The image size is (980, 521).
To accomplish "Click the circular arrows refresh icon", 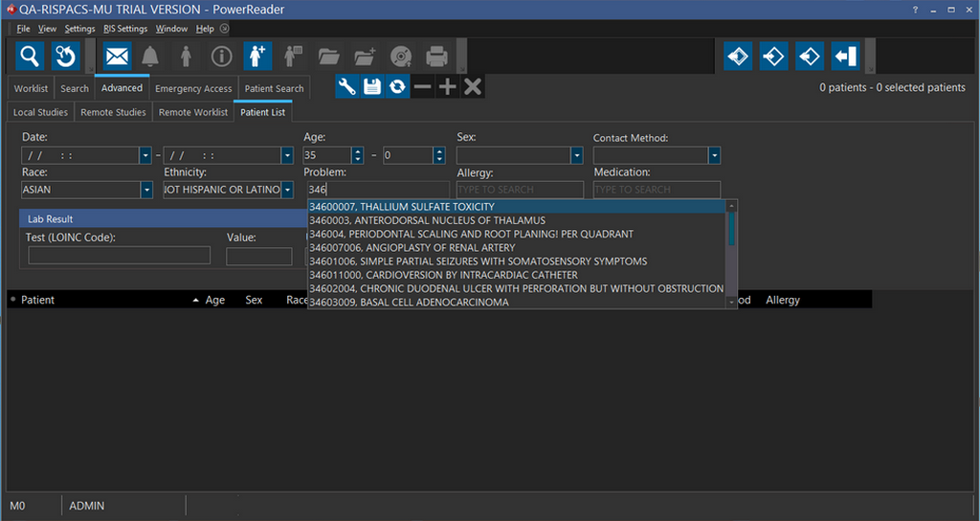I will tap(396, 87).
